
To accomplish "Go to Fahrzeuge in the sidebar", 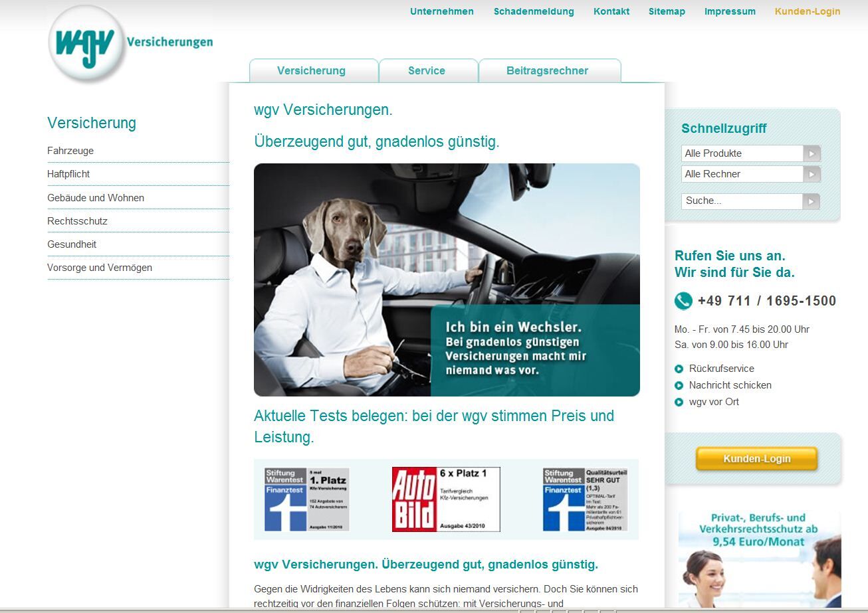I will pyautogui.click(x=70, y=151).
